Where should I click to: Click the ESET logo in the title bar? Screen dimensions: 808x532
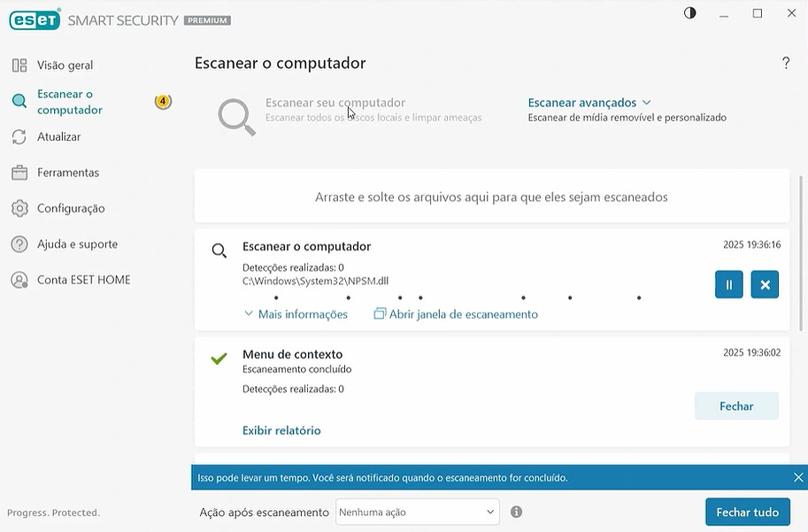(x=35, y=20)
